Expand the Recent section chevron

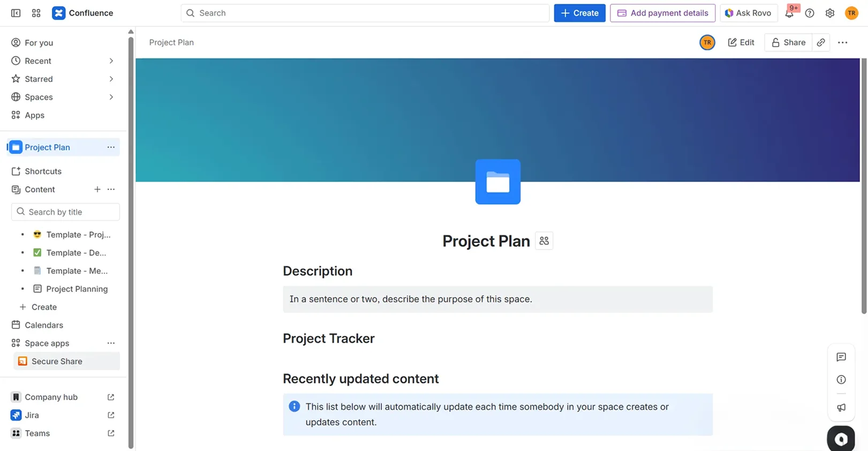(x=111, y=61)
